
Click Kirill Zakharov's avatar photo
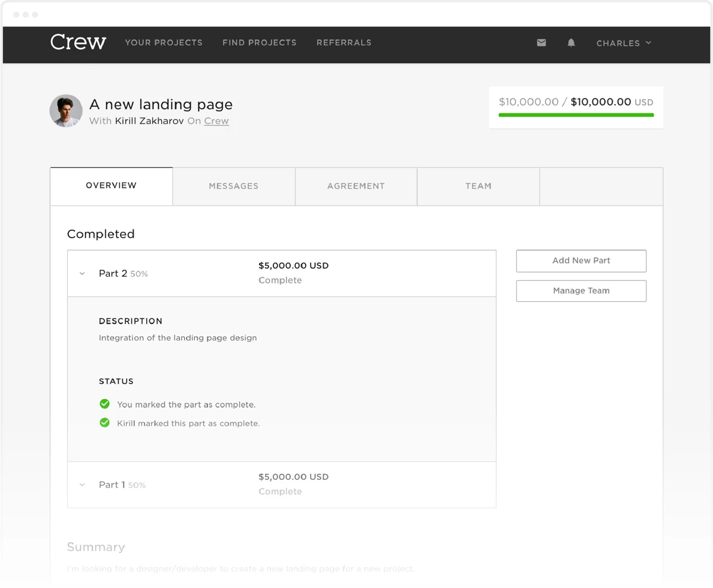66,110
